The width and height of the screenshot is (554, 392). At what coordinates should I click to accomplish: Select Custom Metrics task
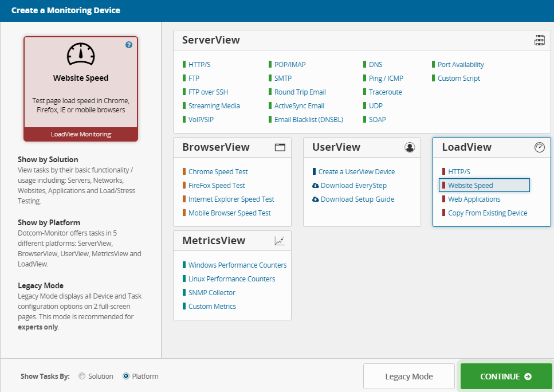pos(212,307)
